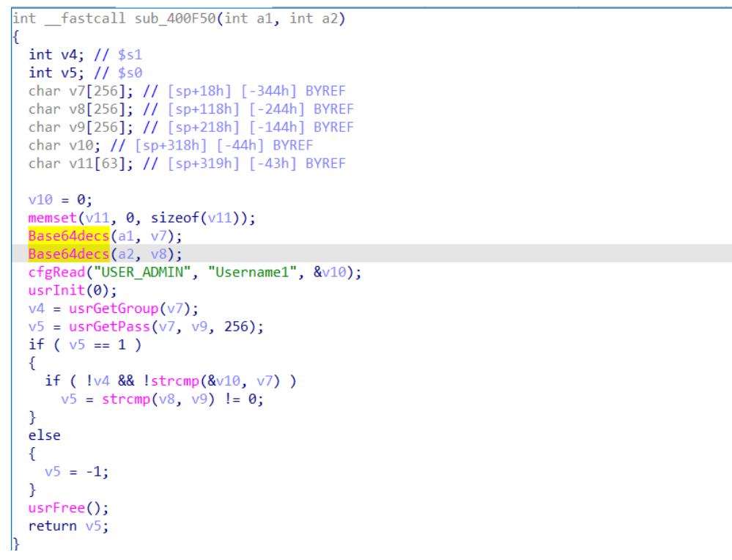The width and height of the screenshot is (732, 560).
Task: Click the "char v10;" declaration
Action: [64, 146]
